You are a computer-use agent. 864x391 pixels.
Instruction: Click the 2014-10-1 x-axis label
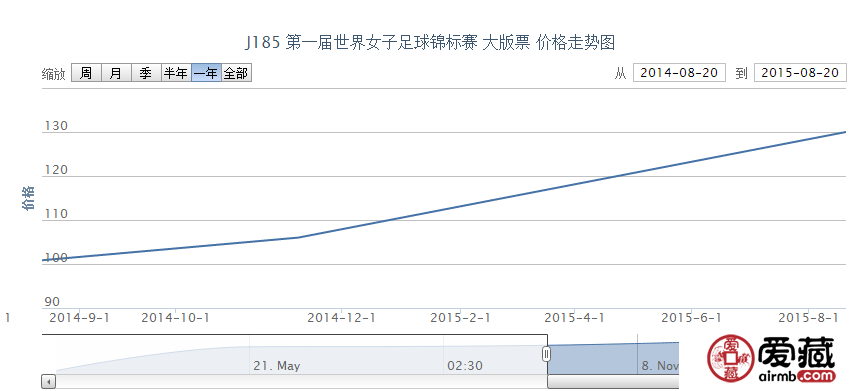tap(175, 318)
